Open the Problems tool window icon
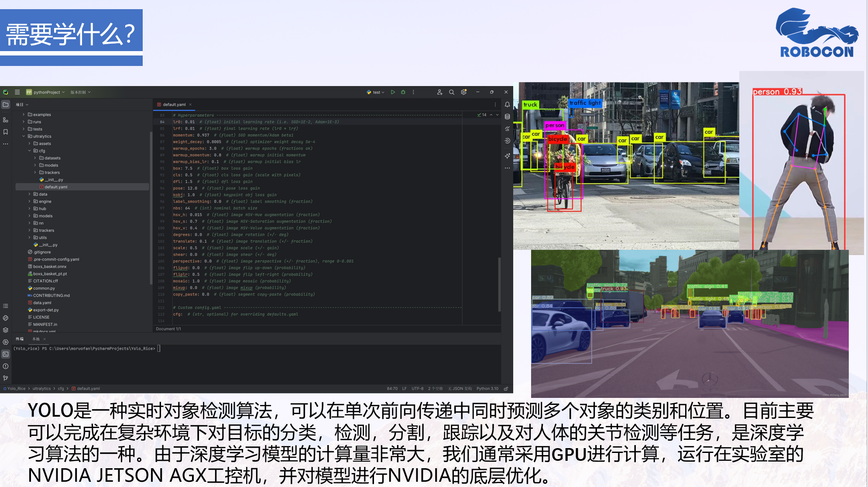Viewport: 868px width, 487px height. [6, 366]
